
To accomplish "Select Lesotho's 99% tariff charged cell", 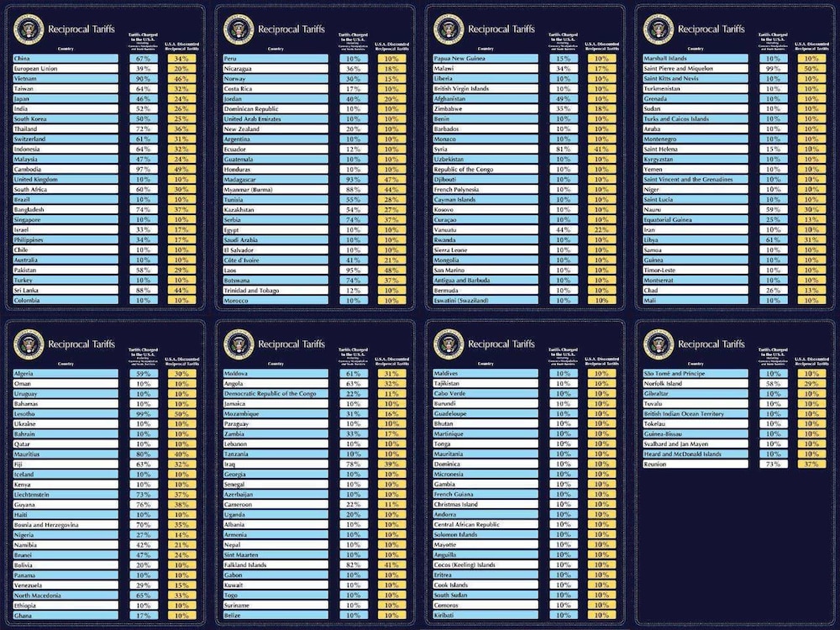I will click(x=143, y=413).
